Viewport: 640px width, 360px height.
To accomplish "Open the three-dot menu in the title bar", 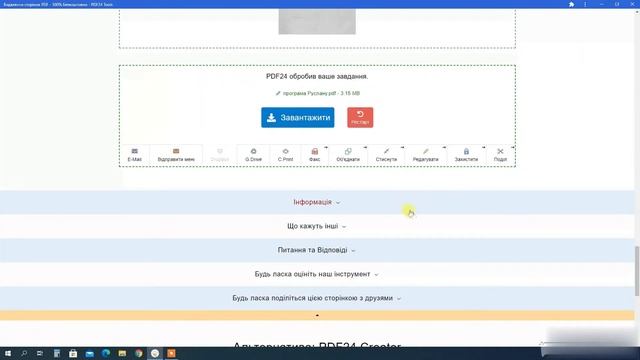I will point(585,4).
